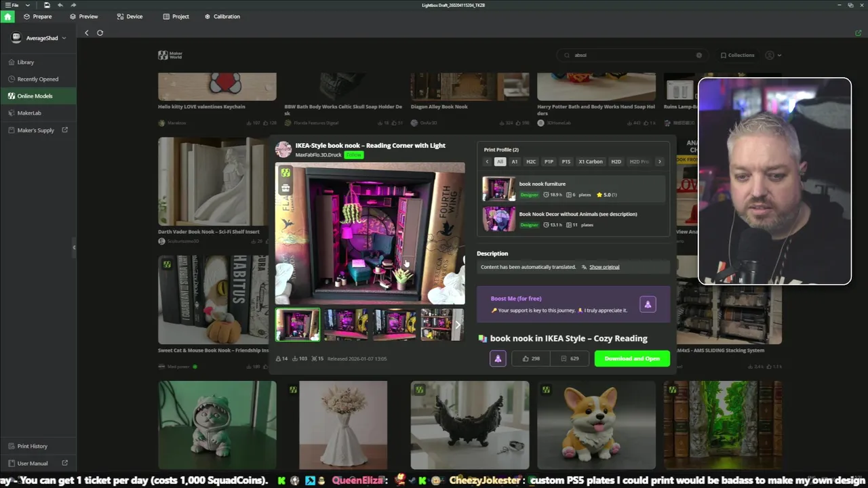
Task: Open the Collections button
Action: click(737, 55)
